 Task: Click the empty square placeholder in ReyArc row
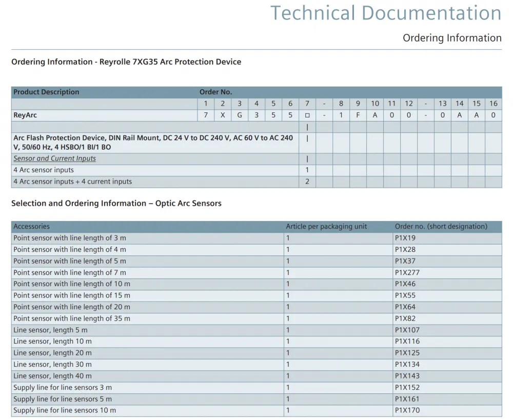click(307, 115)
